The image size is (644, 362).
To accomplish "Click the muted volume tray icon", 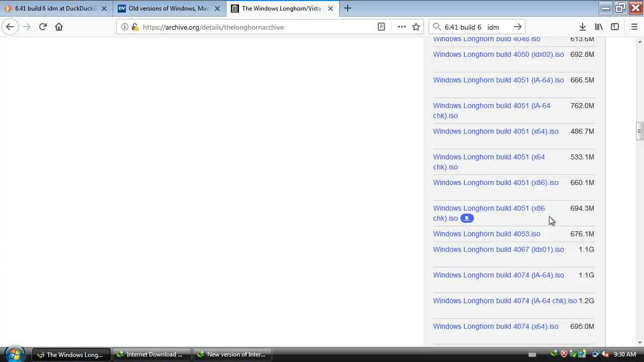I will click(x=605, y=354).
